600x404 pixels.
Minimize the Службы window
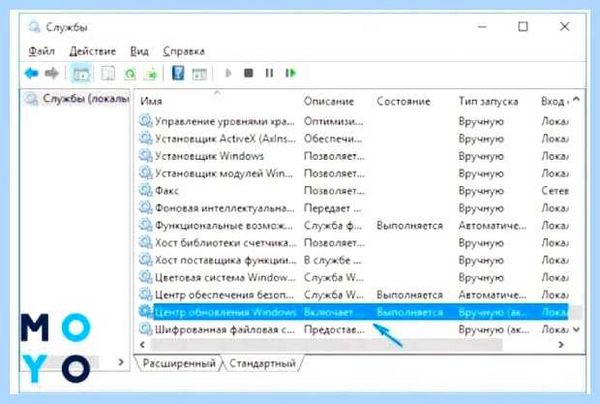coord(482,26)
